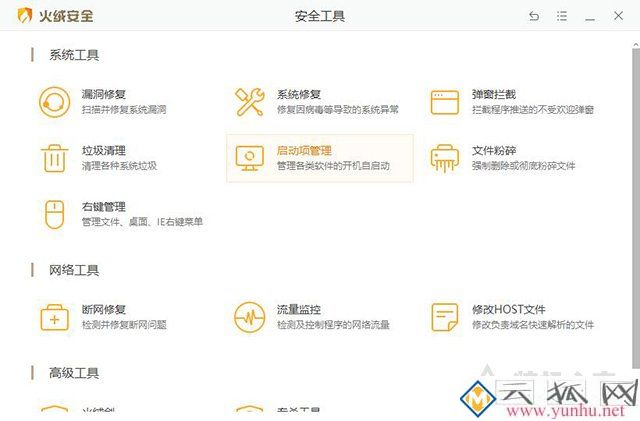Open the 右键管理 mouse icon
Viewport: 640px width, 421px height.
(x=54, y=214)
